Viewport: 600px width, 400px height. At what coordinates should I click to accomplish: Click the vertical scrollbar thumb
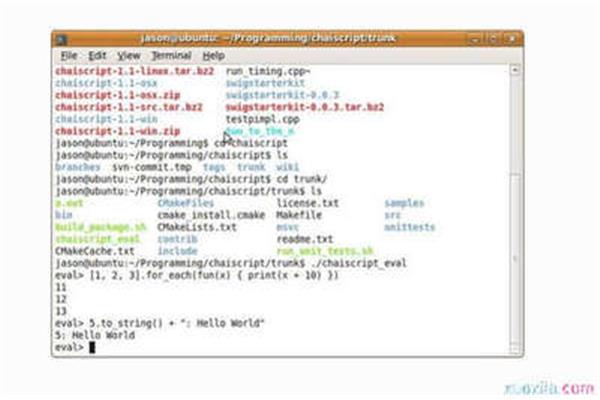point(515,258)
